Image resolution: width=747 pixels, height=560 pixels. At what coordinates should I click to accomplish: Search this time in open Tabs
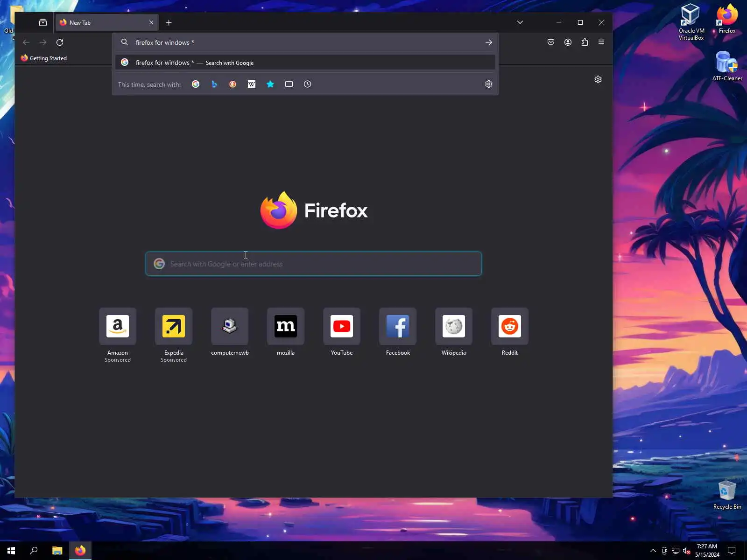pos(289,84)
